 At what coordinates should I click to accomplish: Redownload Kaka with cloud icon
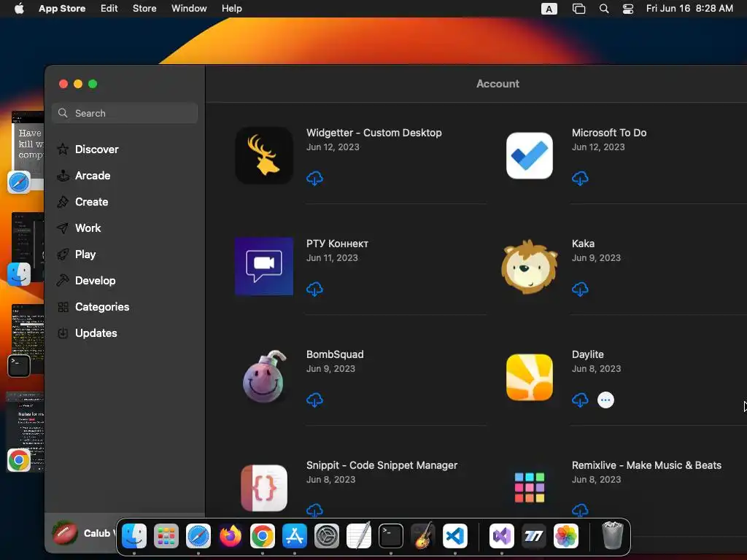pos(580,289)
